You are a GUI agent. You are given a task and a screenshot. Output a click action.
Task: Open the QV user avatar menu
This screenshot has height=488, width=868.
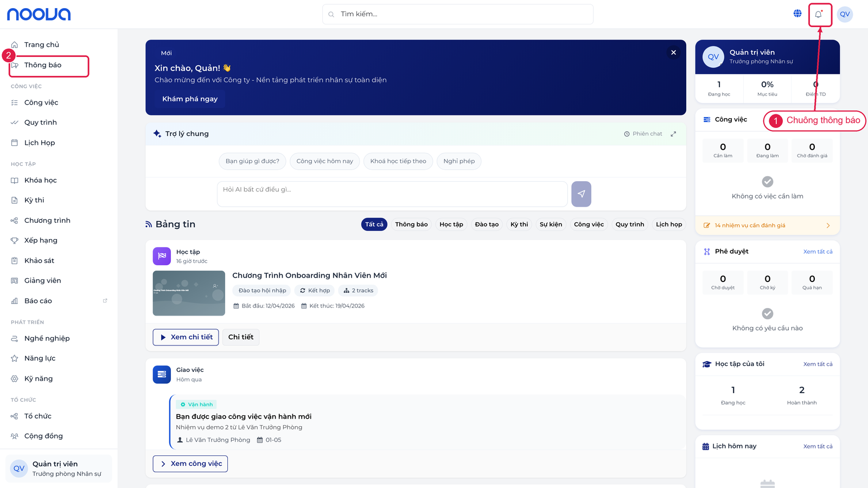coord(845,14)
